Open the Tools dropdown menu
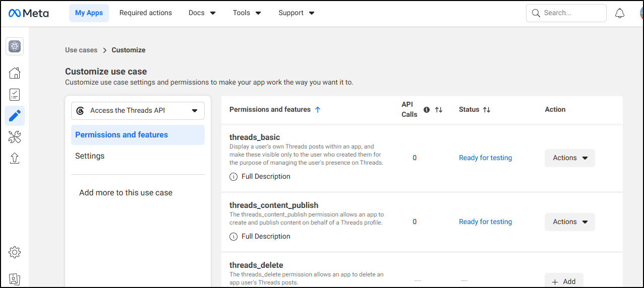The width and height of the screenshot is (644, 288). (x=247, y=13)
